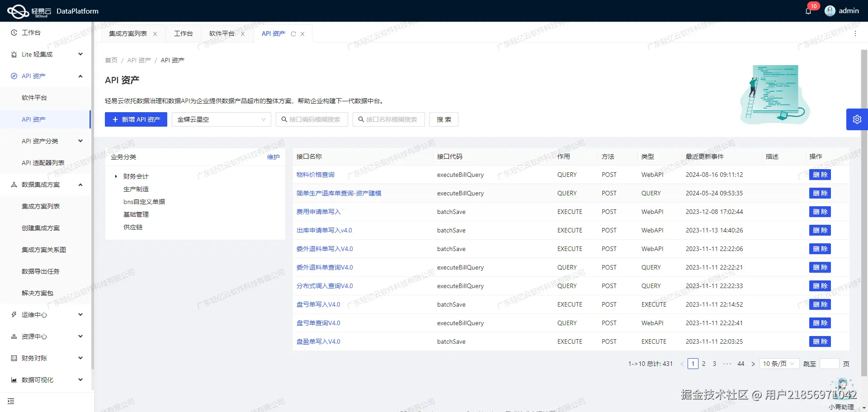Viewport: 868px width, 412px height.
Task: Open the 物料价格查询 interface link
Action: tap(315, 174)
